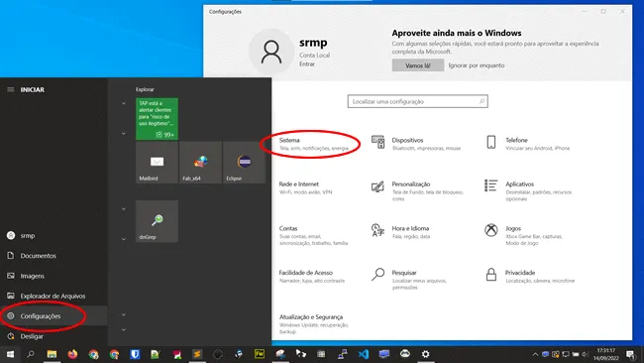Open the taskbar search magnifier

[31, 354]
